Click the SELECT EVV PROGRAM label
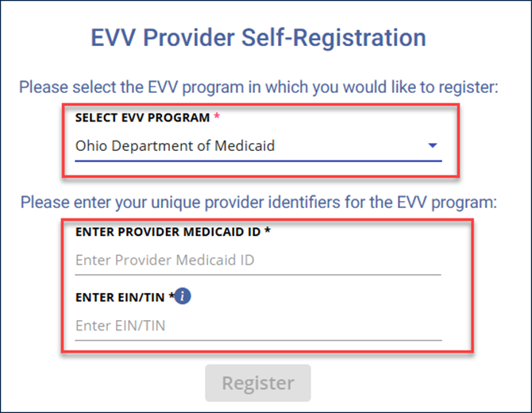Viewport: 532px width, 413px height. [x=142, y=118]
